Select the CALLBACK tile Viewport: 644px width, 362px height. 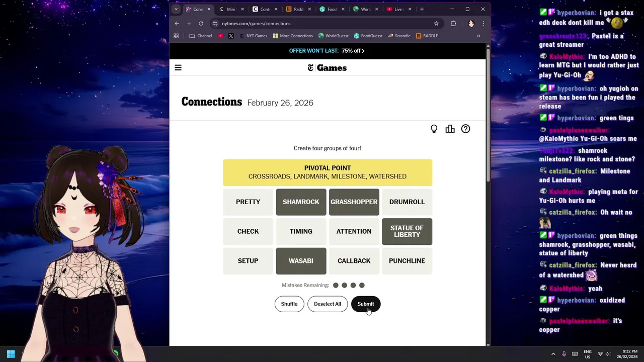tap(354, 261)
